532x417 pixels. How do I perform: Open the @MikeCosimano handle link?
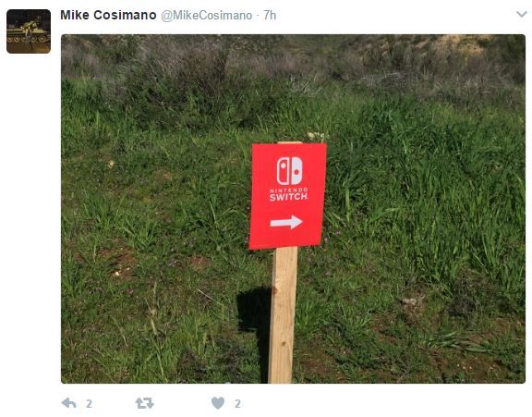point(207,16)
